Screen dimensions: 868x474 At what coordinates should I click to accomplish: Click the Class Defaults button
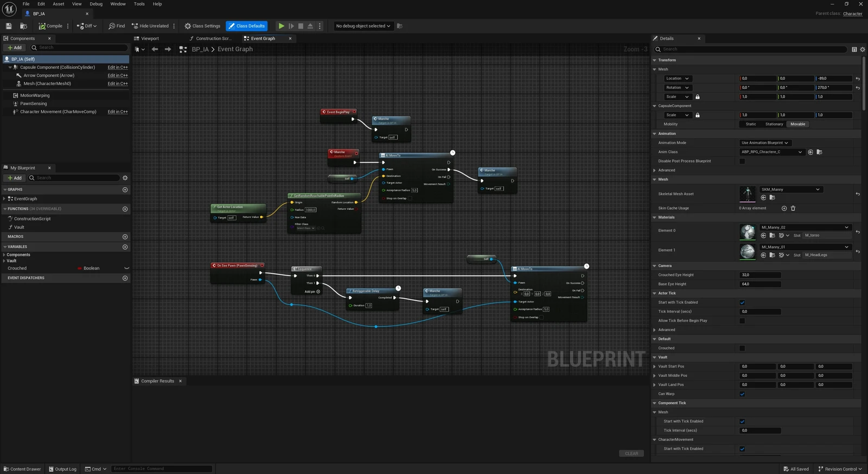pos(247,26)
